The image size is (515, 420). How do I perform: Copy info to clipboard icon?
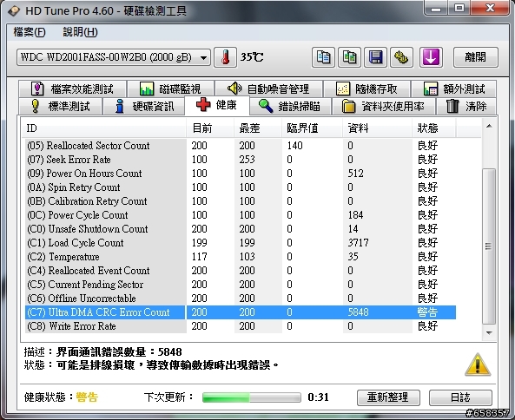(x=323, y=57)
